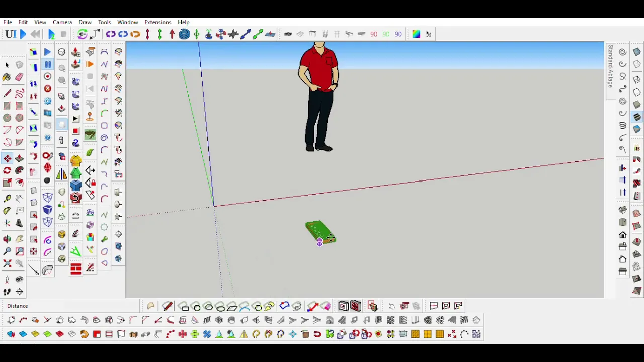
Task: Activate the highlighted Move tool
Action: [x=7, y=158]
